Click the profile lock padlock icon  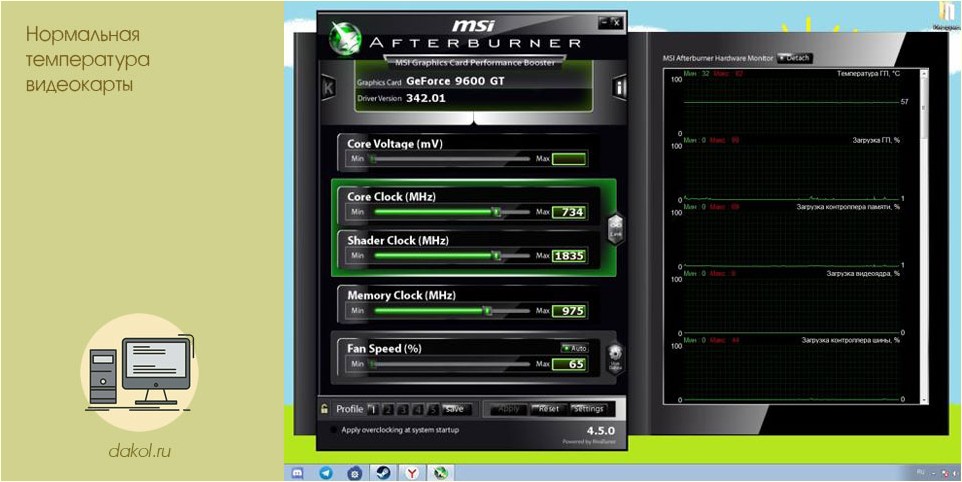(324, 409)
